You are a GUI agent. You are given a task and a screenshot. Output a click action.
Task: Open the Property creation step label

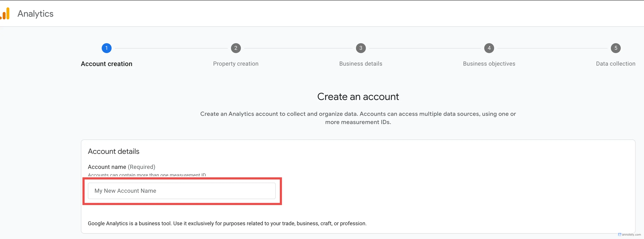coord(236,64)
